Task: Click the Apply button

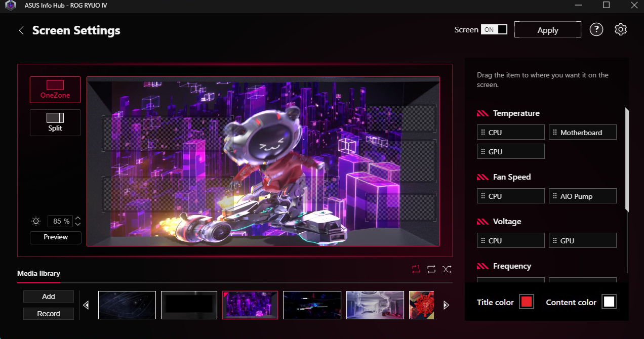Action: [x=548, y=30]
